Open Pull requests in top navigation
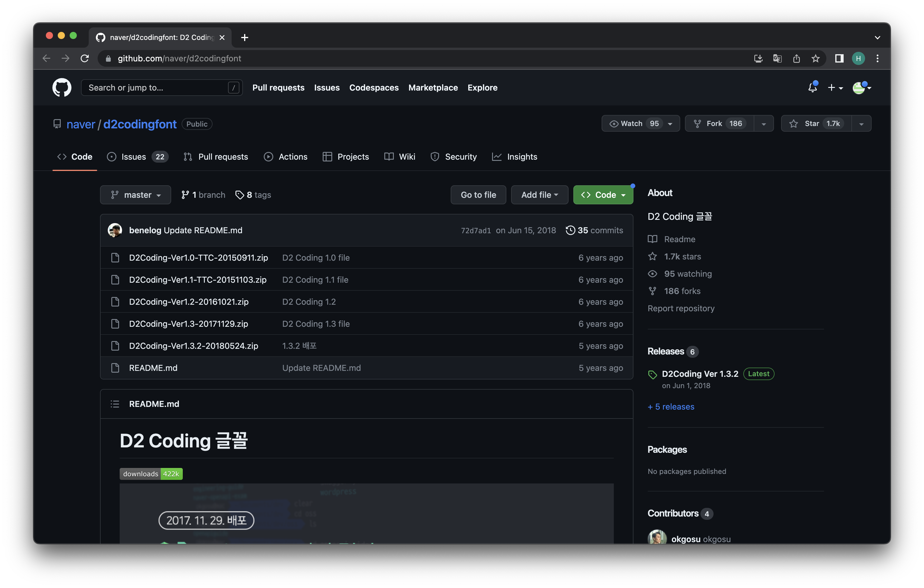 (278, 88)
